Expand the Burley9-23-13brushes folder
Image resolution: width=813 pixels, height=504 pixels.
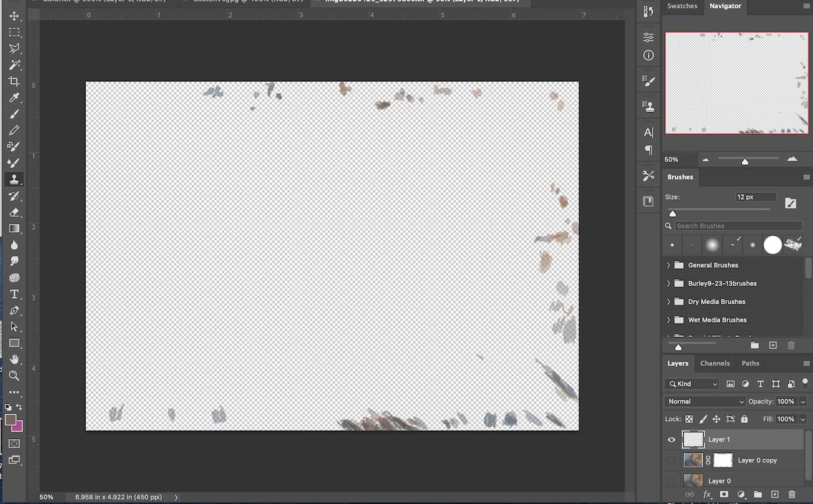pos(669,283)
